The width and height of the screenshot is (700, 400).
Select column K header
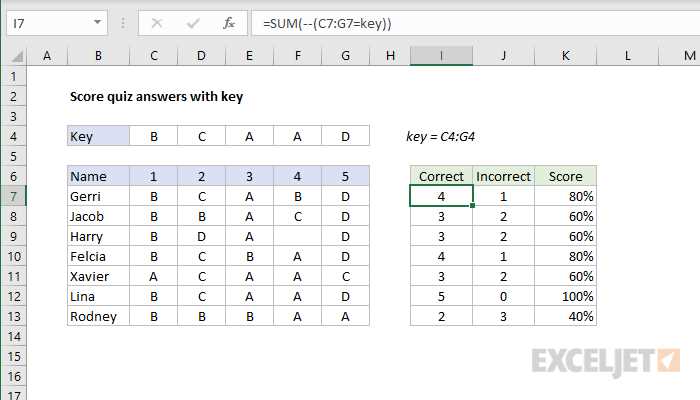click(x=565, y=56)
